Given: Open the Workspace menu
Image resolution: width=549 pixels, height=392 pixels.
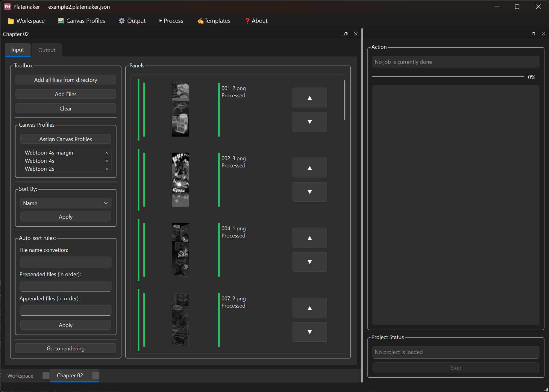Looking at the screenshot, I should point(26,21).
